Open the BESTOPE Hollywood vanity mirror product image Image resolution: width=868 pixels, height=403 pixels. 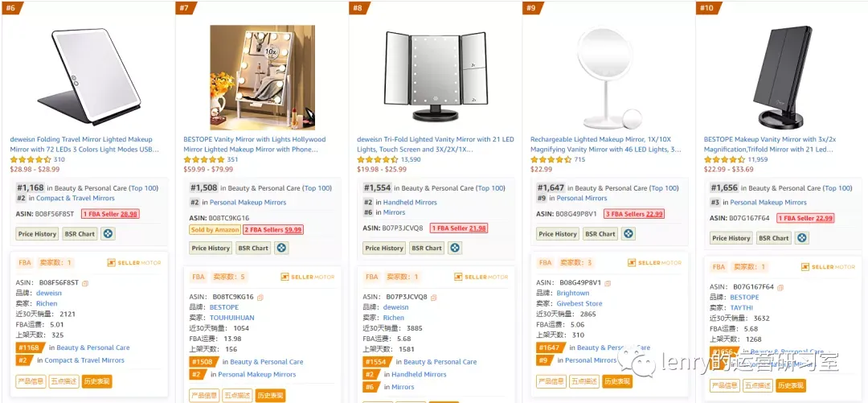(x=262, y=77)
